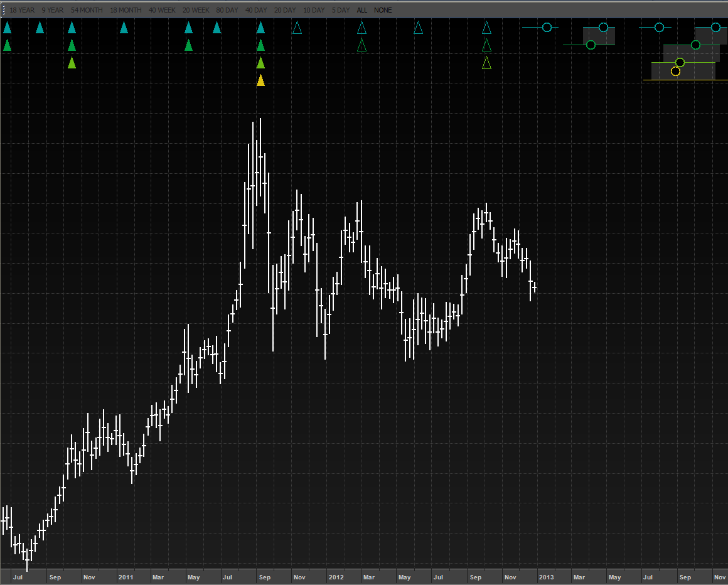Select the filled teal triangle above 2011
This screenshot has width=728, height=585.
pos(124,28)
